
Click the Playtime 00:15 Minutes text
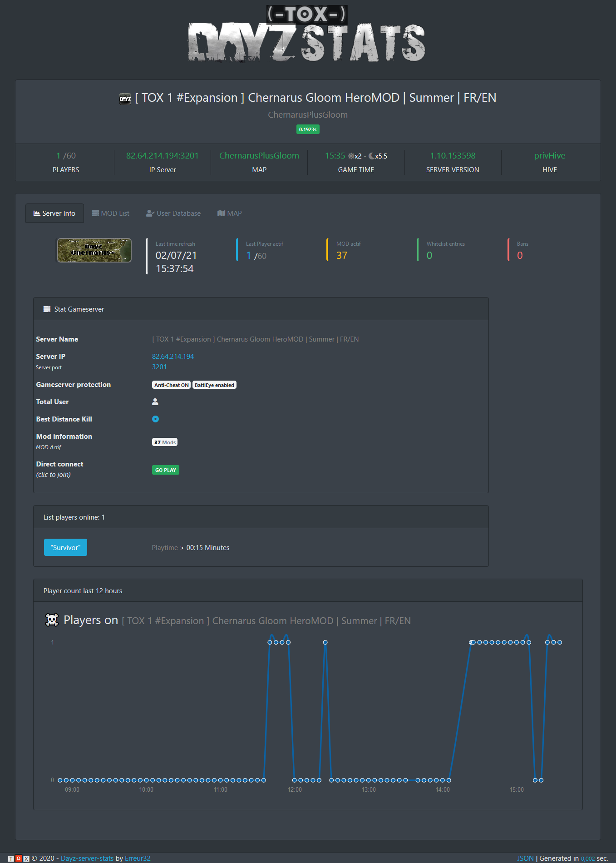pos(191,547)
